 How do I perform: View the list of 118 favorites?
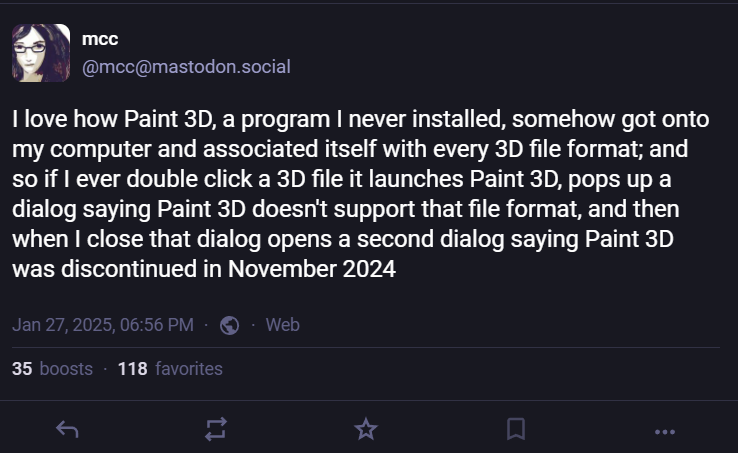click(170, 369)
